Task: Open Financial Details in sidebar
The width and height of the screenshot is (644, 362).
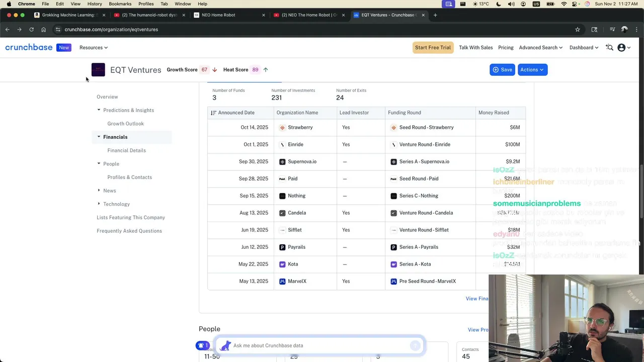Action: coord(126,150)
